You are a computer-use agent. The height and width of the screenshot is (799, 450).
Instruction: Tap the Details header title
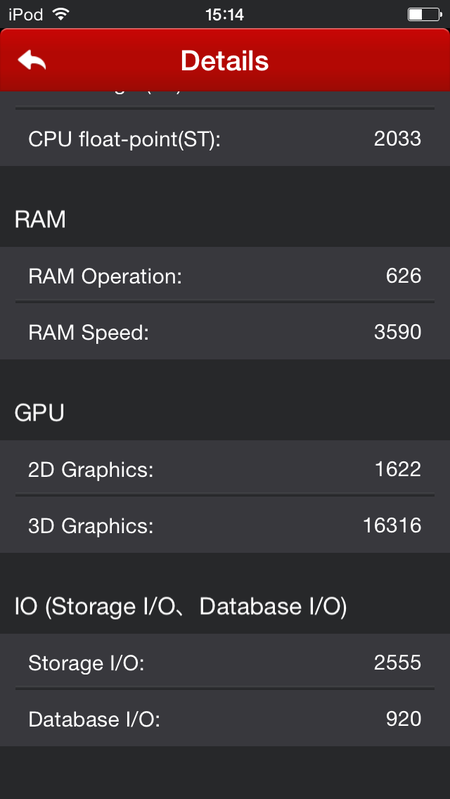point(225,61)
